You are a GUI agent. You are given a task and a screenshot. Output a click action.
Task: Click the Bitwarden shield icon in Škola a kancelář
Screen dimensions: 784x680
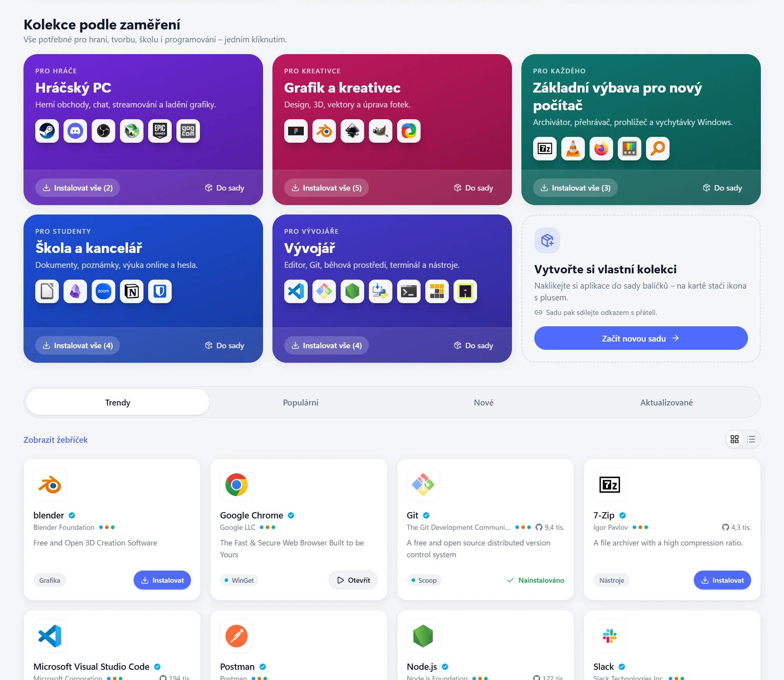click(x=160, y=291)
